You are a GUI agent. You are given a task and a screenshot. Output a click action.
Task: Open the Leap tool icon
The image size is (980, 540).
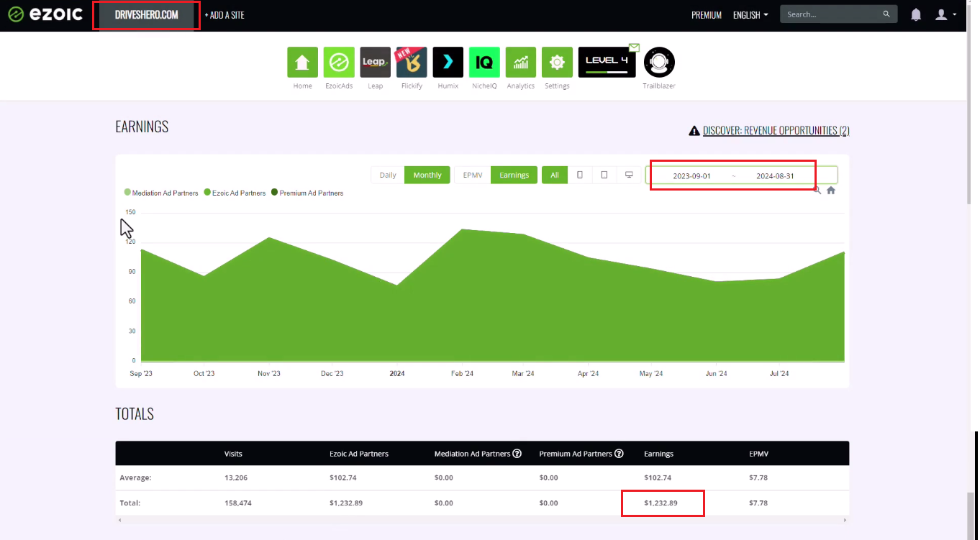tap(375, 63)
